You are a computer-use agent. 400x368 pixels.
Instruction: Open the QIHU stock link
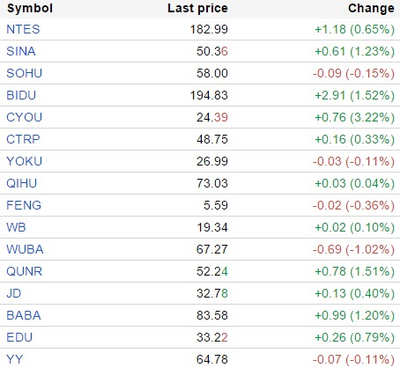[22, 183]
